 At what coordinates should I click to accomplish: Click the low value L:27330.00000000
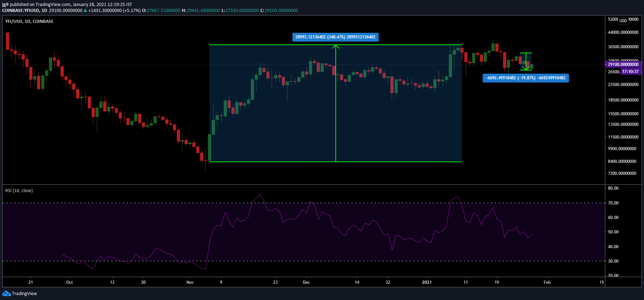240,11
